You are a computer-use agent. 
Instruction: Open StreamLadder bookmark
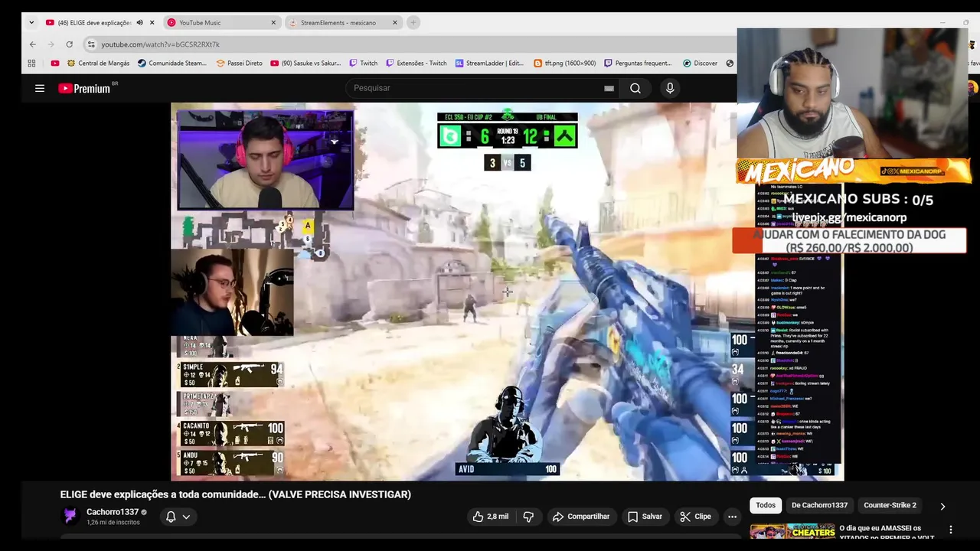(490, 64)
